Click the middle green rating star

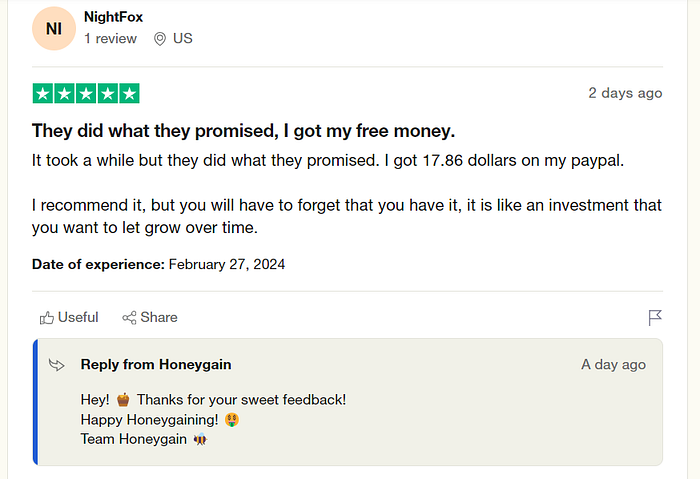click(86, 93)
